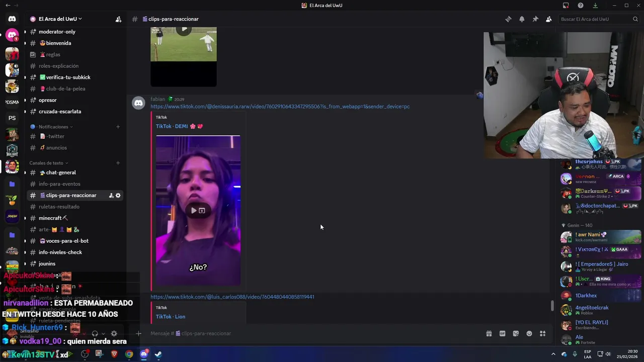644x362 pixels.
Task: Click the plus attachment button in message bar
Action: pos(138,333)
